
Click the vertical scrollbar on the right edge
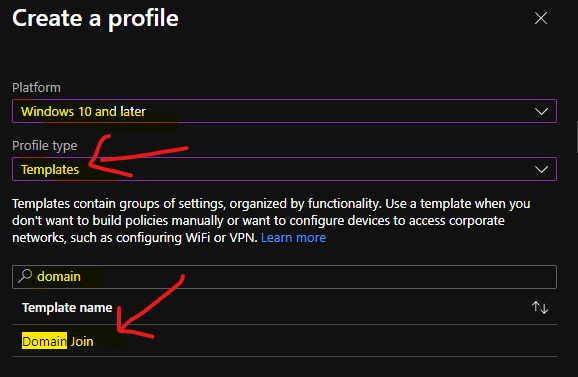pyautogui.click(x=577, y=138)
